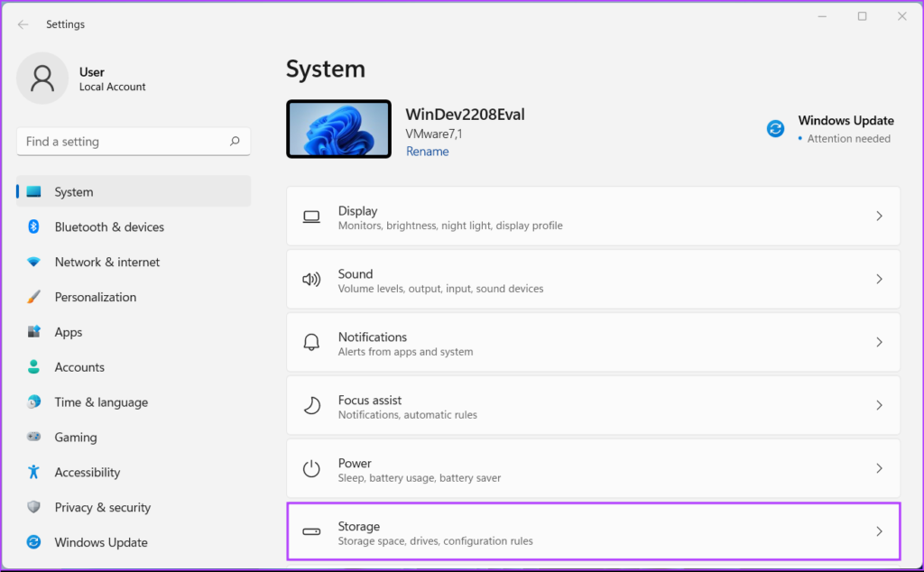
Task: Click the Find a setting search field
Action: pos(122,142)
